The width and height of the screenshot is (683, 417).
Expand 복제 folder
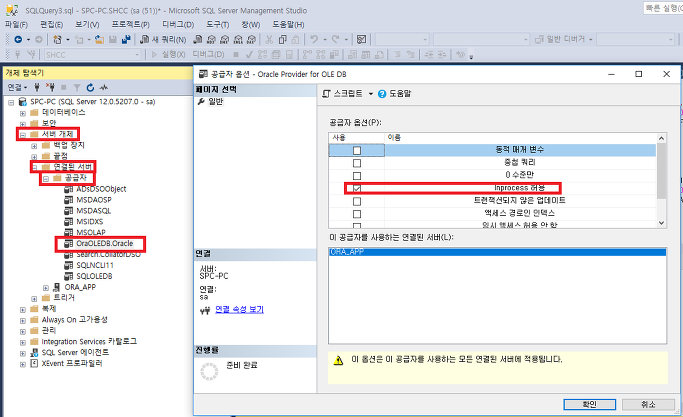point(23,310)
